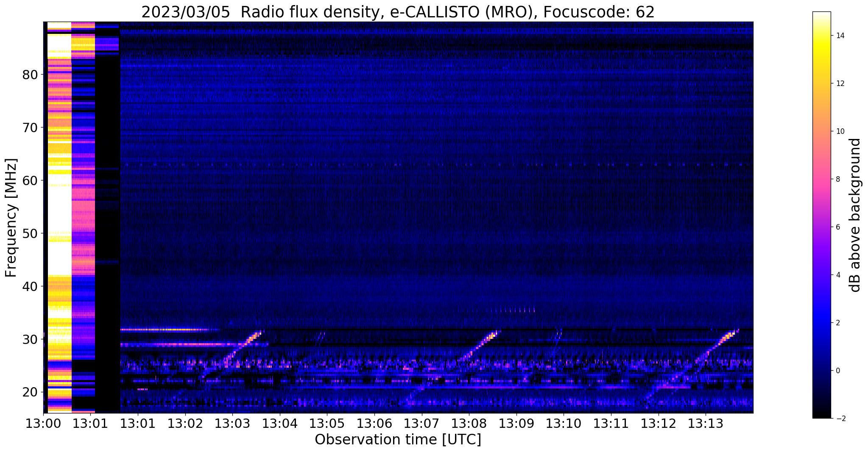Image resolution: width=868 pixels, height=452 pixels.
Task: Click the 13:12 time tick label
Action: [x=658, y=423]
